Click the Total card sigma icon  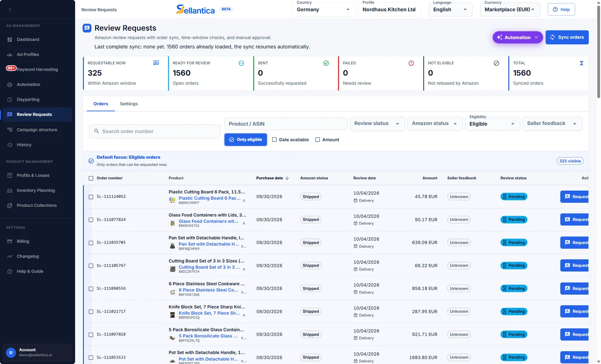click(582, 63)
